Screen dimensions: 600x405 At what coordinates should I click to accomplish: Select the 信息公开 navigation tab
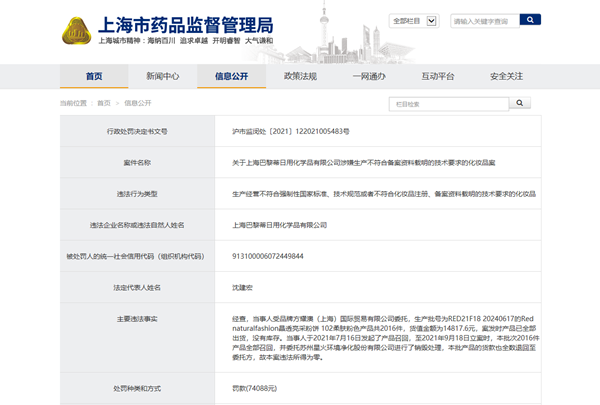(x=232, y=76)
